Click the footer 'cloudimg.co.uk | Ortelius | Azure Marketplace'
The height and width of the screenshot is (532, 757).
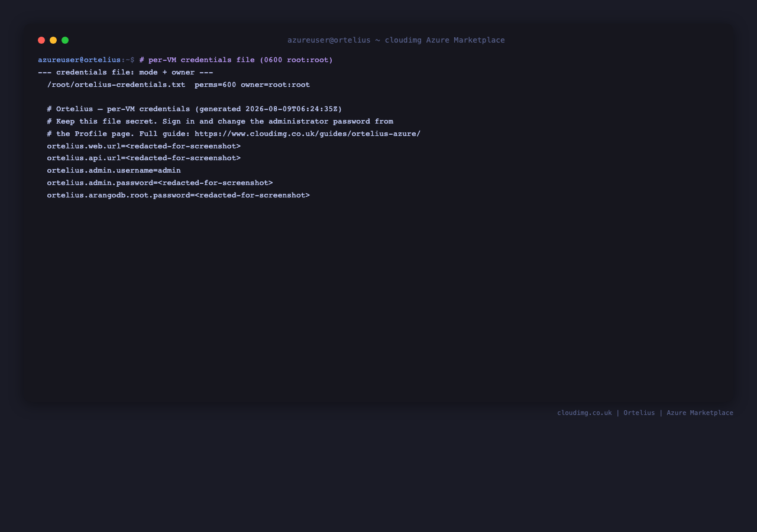[645, 413]
